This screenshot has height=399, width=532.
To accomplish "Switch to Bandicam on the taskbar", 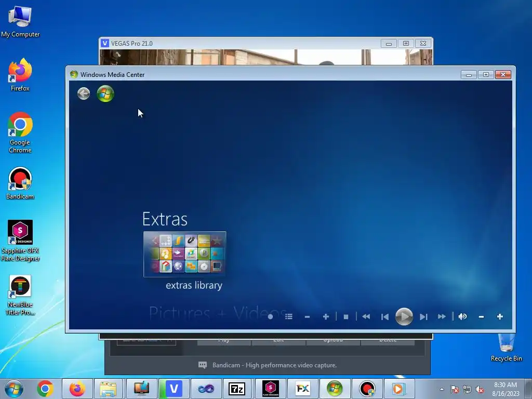I will 367,389.
